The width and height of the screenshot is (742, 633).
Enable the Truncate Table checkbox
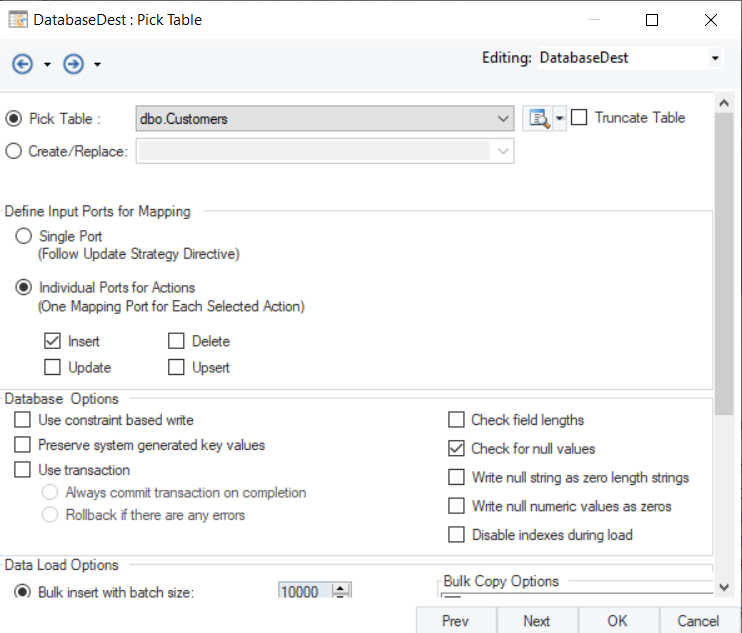click(579, 117)
